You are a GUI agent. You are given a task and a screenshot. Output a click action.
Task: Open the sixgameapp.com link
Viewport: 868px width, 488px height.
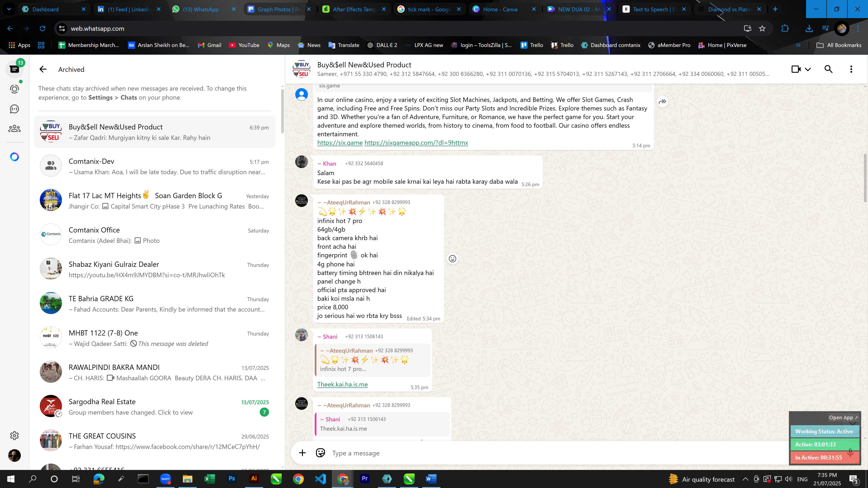[x=416, y=143]
